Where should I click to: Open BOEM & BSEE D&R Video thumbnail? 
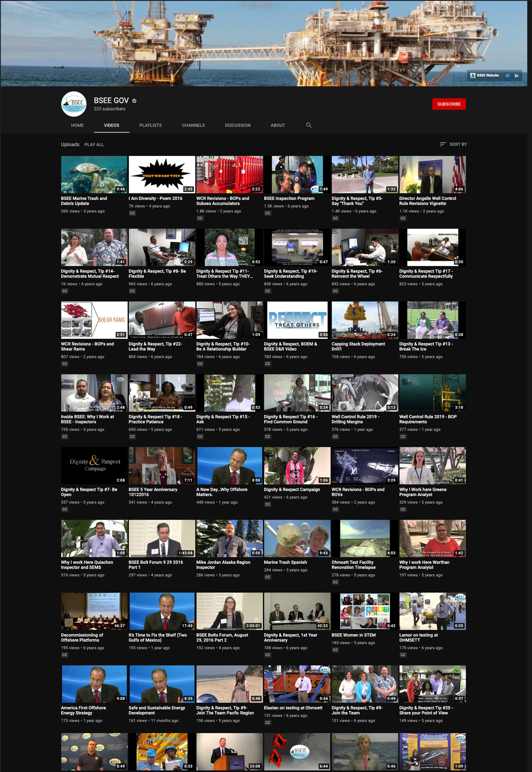297,320
